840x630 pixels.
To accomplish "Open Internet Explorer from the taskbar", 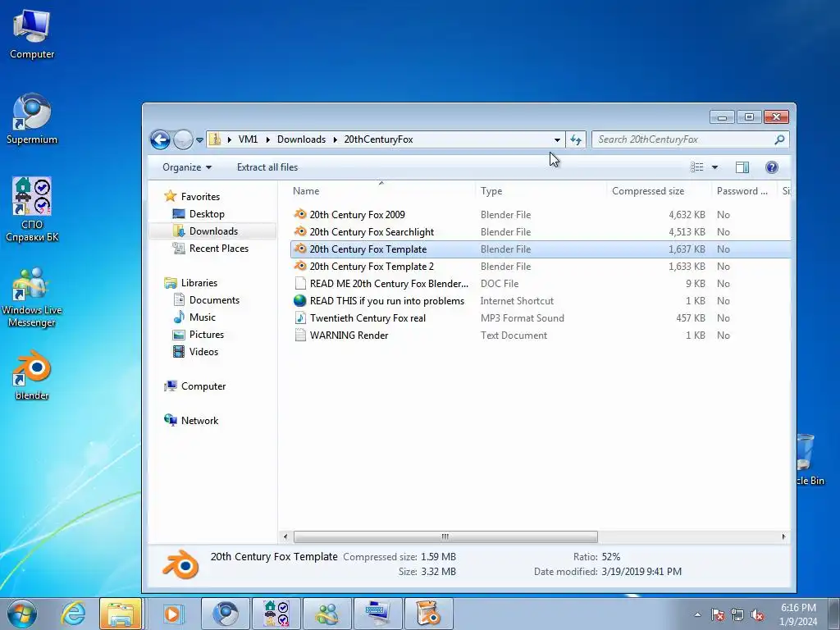I will coord(73,614).
